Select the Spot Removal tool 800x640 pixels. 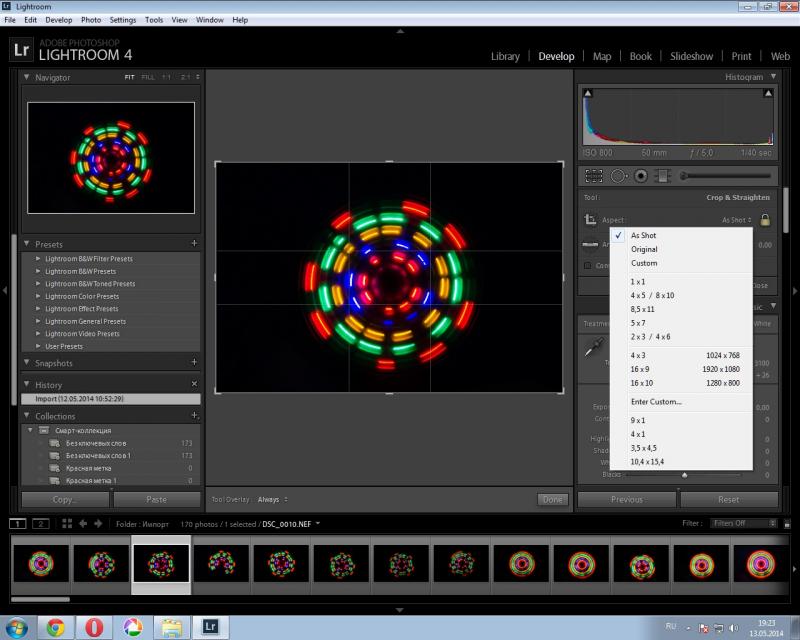[x=618, y=176]
